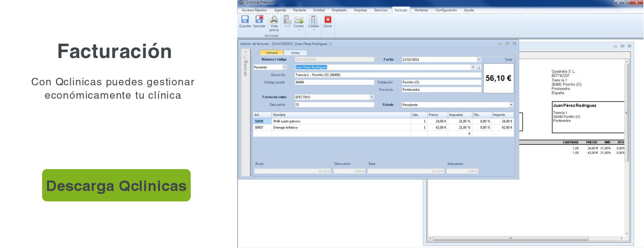This screenshot has height=248, width=644.
Task: Select the General tab in invoice form
Action: tap(271, 53)
